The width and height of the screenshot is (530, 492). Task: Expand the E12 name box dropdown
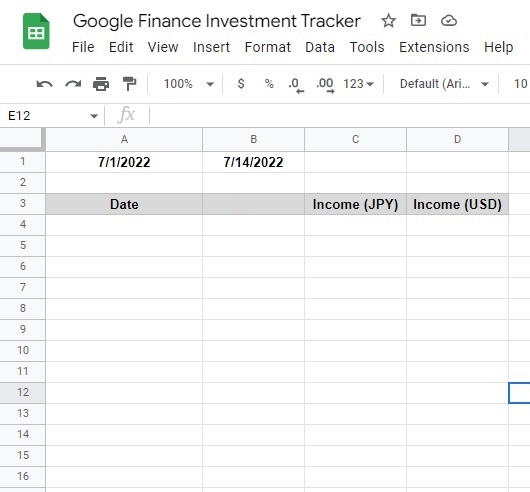(x=94, y=116)
